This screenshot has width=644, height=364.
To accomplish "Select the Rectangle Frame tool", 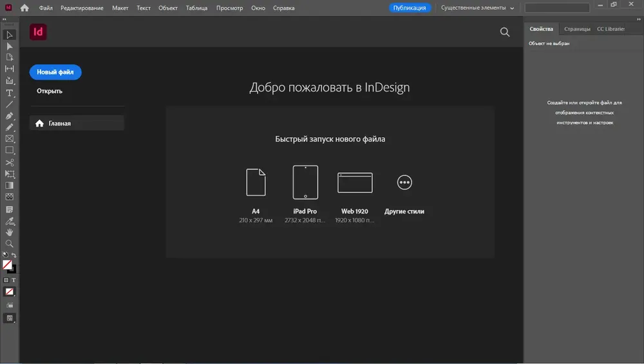I will pos(10,139).
